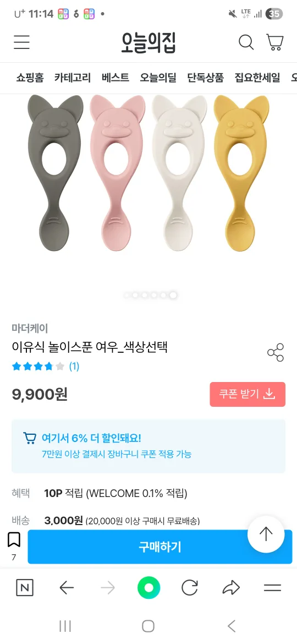The height and width of the screenshot is (644, 297).
Task: Open the Naver home N icon
Action: pyautogui.click(x=25, y=588)
